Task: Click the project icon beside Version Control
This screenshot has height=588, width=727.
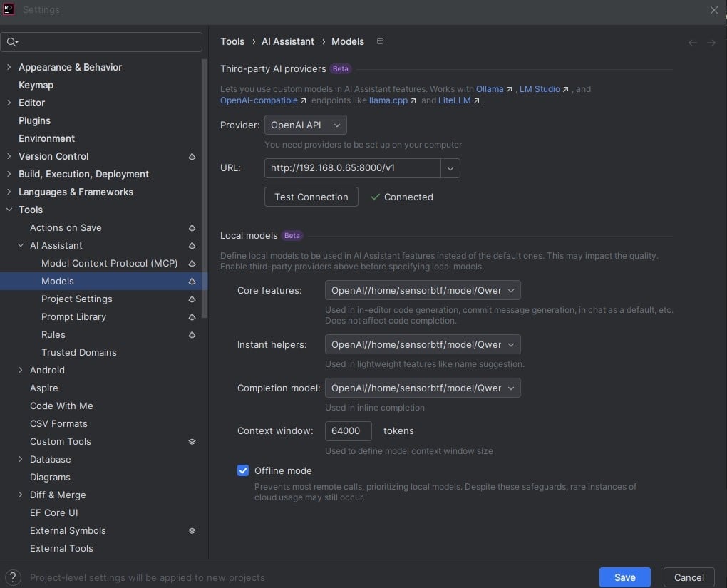Action: 192,157
